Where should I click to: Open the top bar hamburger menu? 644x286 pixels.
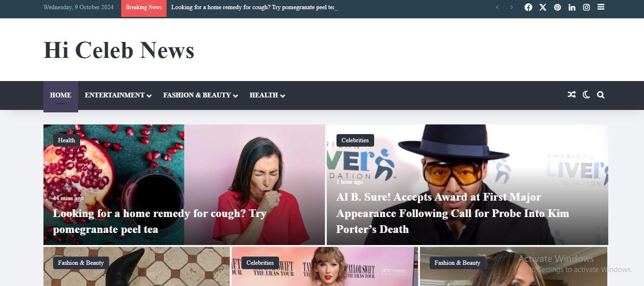[x=601, y=7]
